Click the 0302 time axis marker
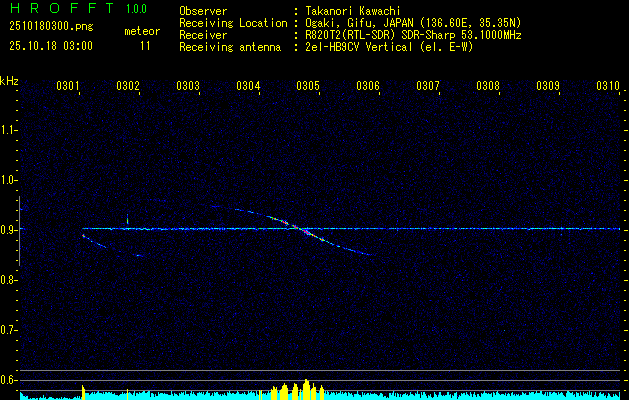Viewport: 629px width, 400px height. click(128, 85)
